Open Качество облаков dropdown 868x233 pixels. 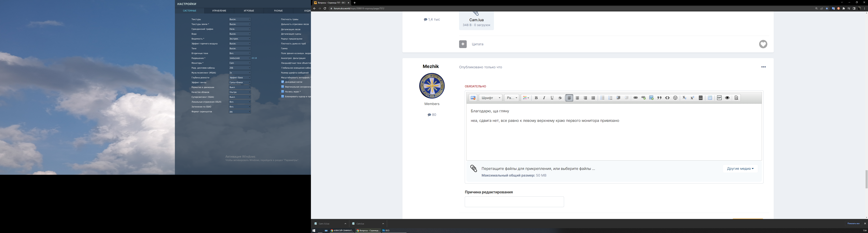(240, 92)
